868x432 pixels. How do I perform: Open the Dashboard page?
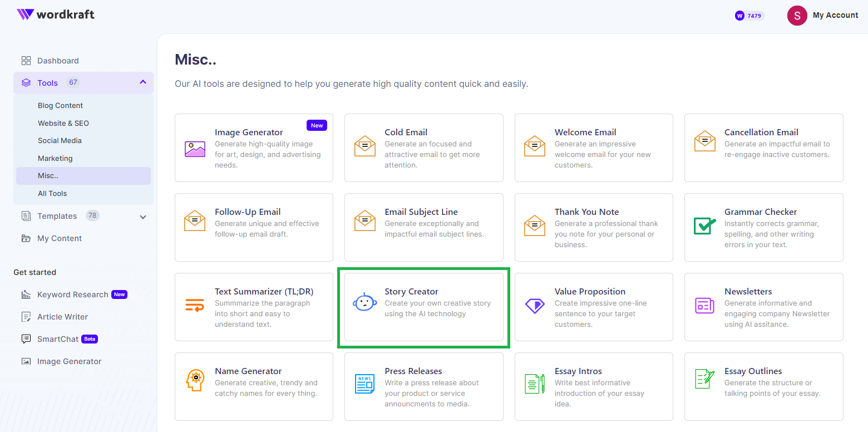click(58, 61)
